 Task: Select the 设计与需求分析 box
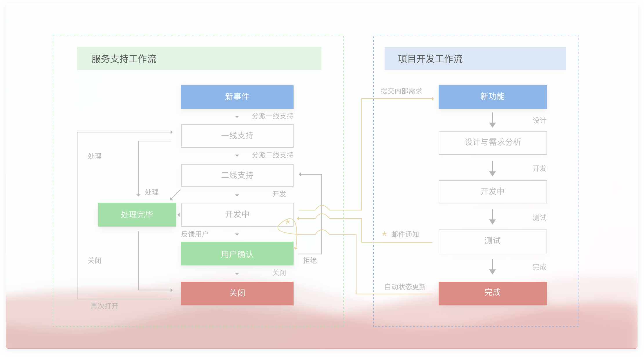pyautogui.click(x=493, y=143)
